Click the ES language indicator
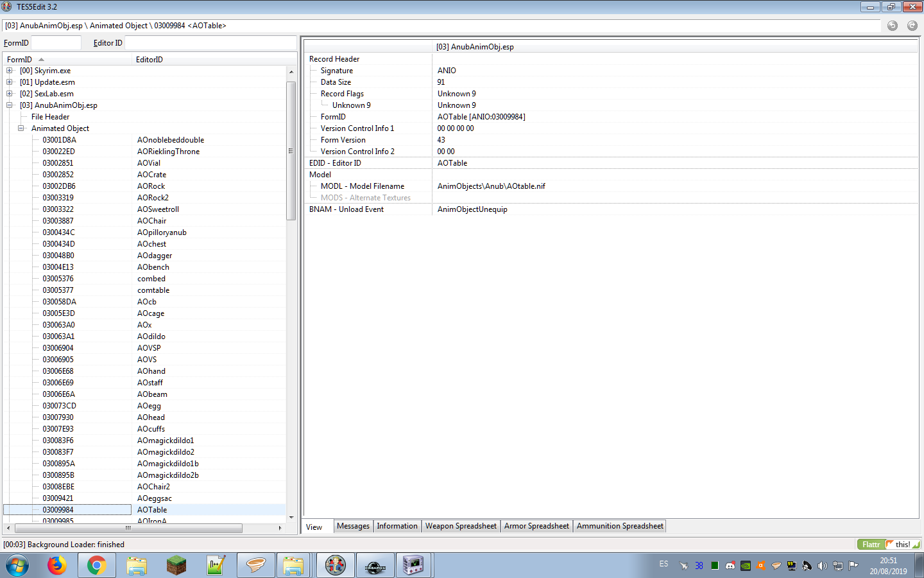This screenshot has width=924, height=578. point(663,564)
